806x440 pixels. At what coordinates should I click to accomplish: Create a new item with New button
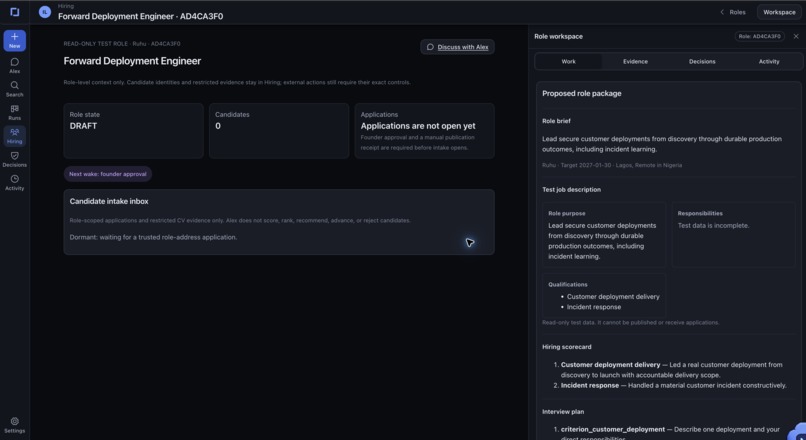pyautogui.click(x=14, y=41)
